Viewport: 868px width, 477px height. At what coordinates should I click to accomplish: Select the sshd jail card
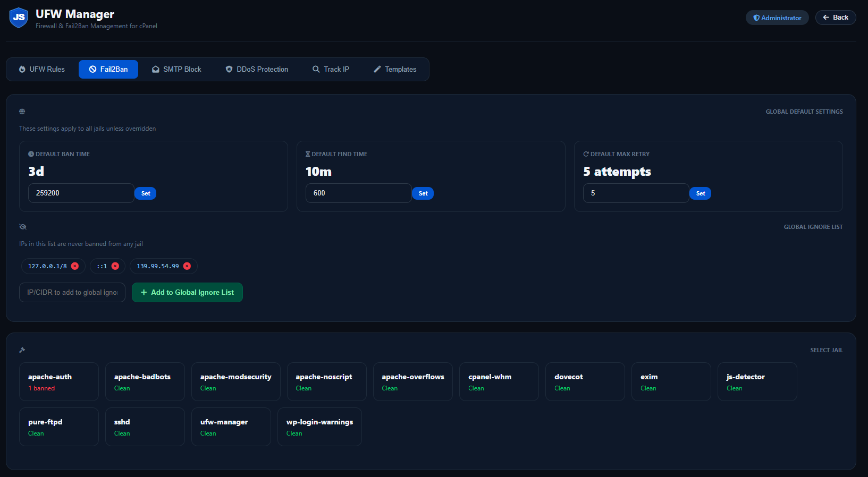(145, 427)
